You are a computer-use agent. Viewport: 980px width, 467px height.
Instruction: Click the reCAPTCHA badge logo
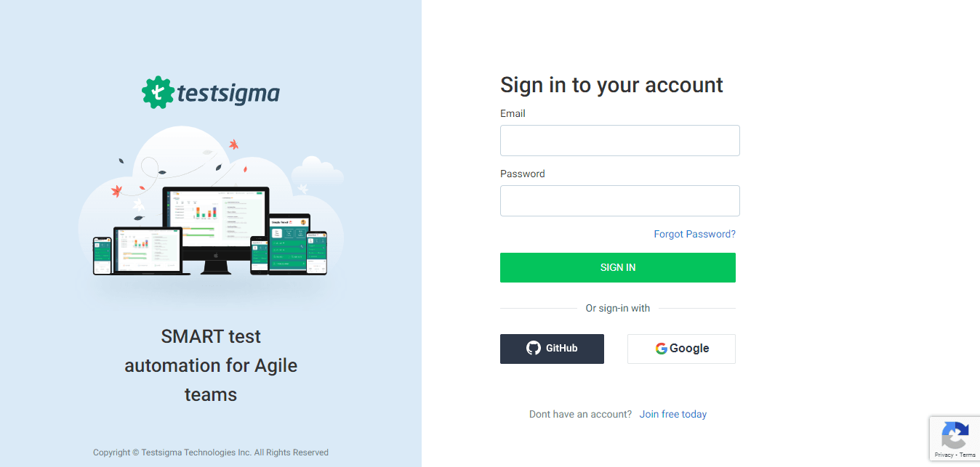tap(955, 436)
